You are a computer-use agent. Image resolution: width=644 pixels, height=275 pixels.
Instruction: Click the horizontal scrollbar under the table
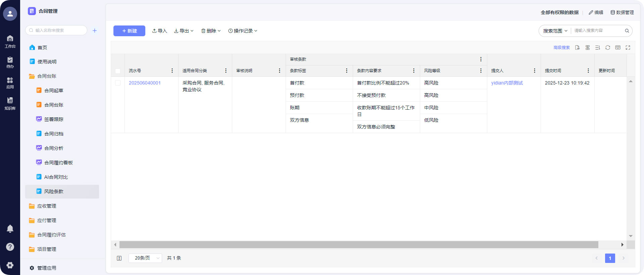[x=358, y=245]
